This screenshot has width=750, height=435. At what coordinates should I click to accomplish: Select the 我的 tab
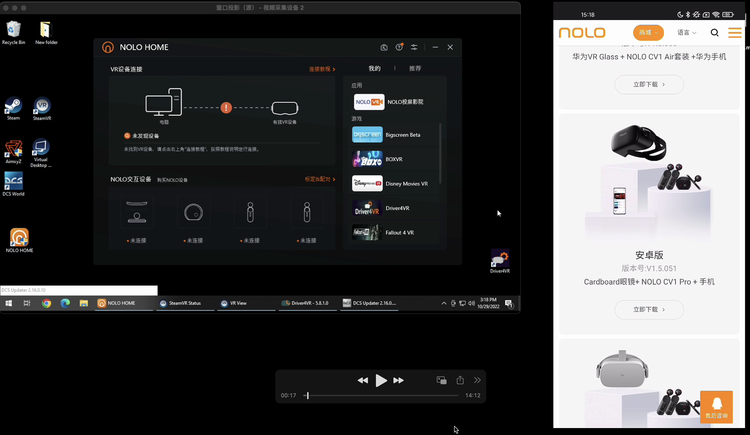pos(374,69)
